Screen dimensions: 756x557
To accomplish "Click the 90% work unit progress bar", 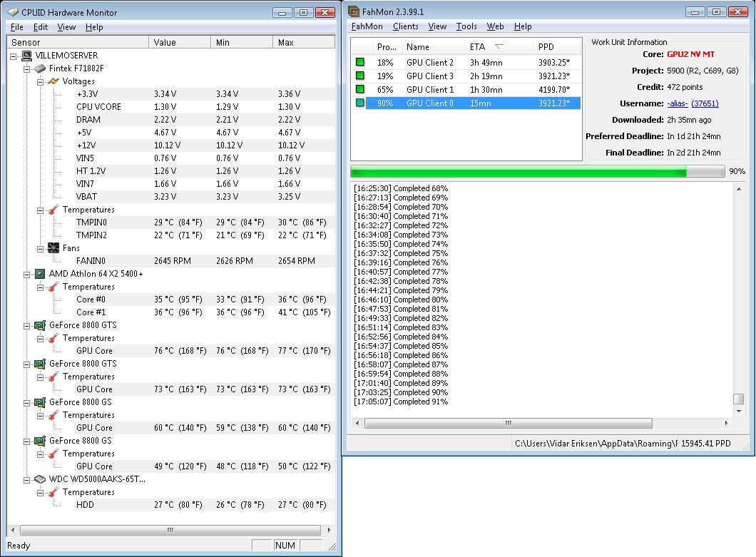I will point(537,171).
